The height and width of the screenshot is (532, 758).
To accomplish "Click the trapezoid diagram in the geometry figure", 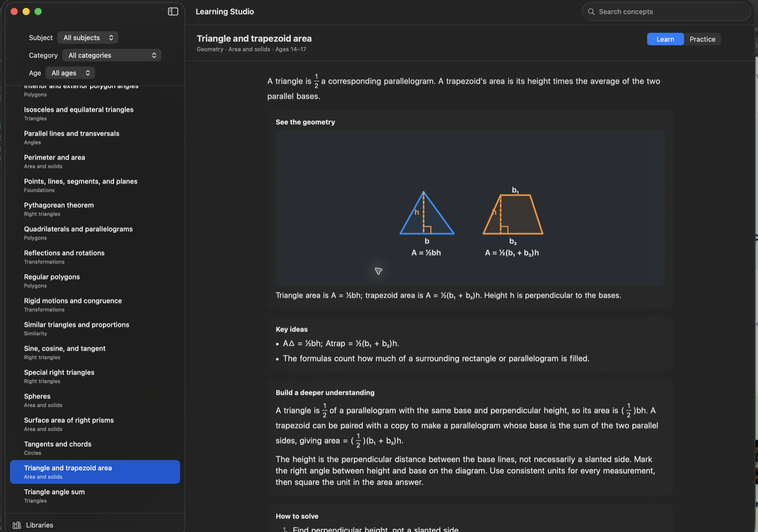I will point(513,214).
